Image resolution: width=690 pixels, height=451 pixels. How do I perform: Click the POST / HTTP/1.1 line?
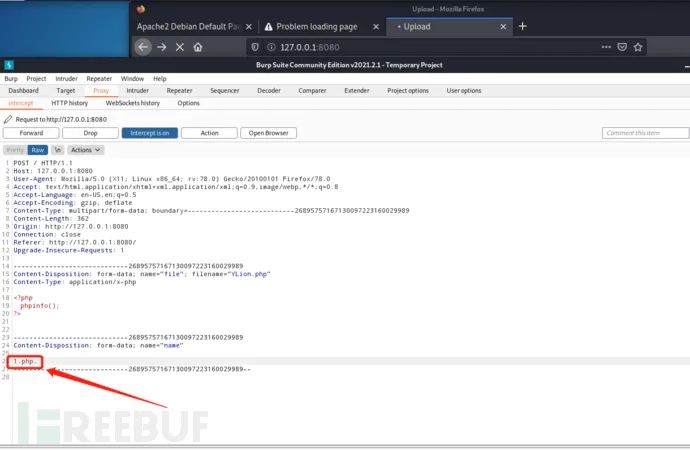43,163
